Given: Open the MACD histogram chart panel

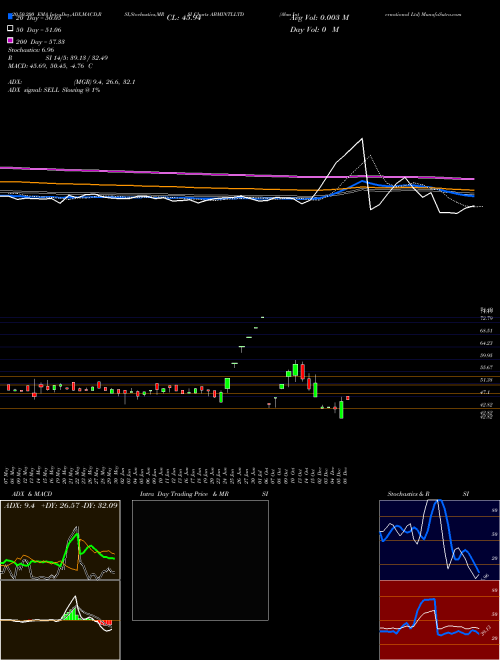Looking at the screenshot, I should (60, 620).
